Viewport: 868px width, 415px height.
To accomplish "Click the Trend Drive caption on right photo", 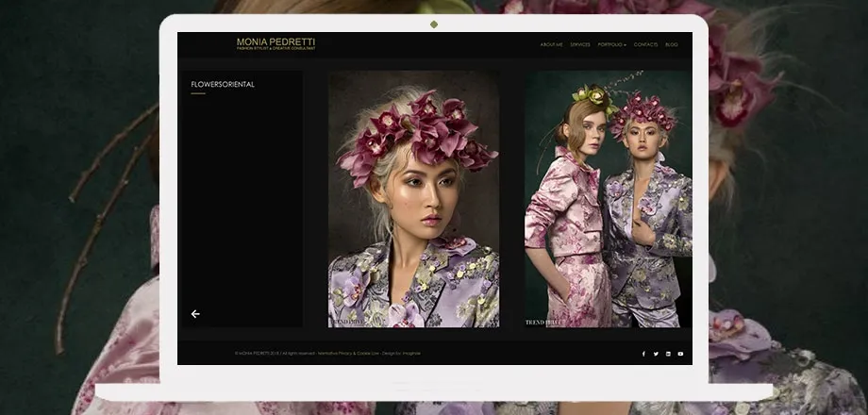I will (544, 323).
